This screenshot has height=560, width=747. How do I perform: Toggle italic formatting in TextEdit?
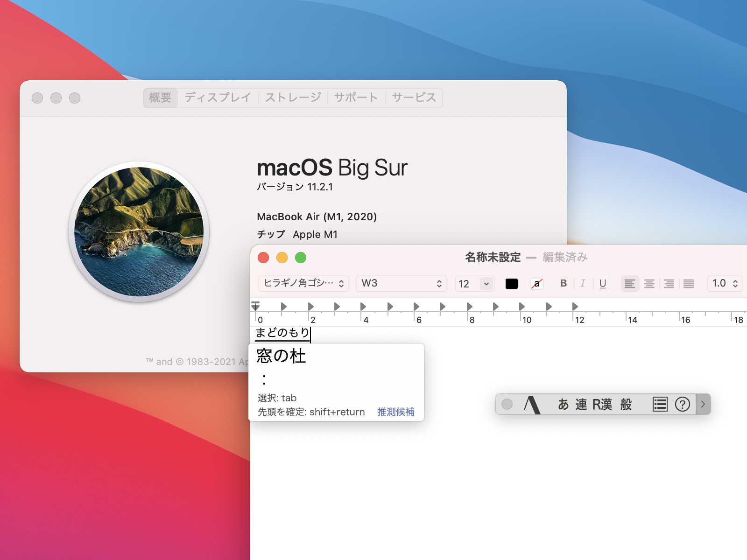[583, 283]
